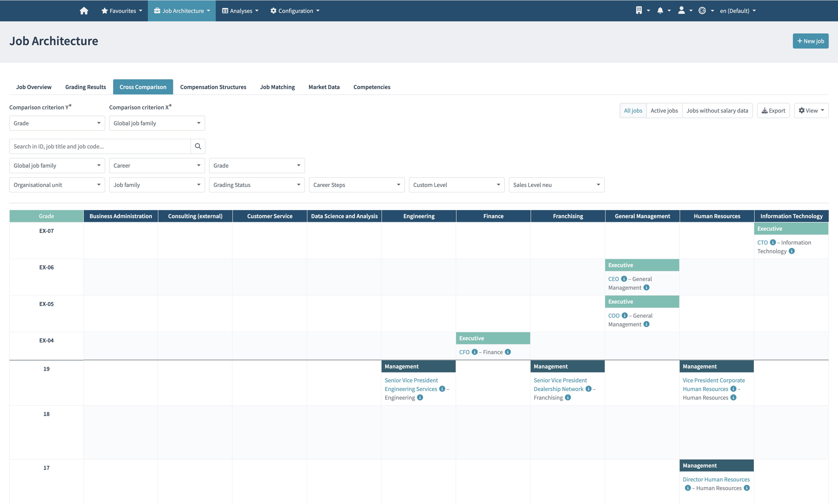Click the search magnifier button

pos(198,146)
